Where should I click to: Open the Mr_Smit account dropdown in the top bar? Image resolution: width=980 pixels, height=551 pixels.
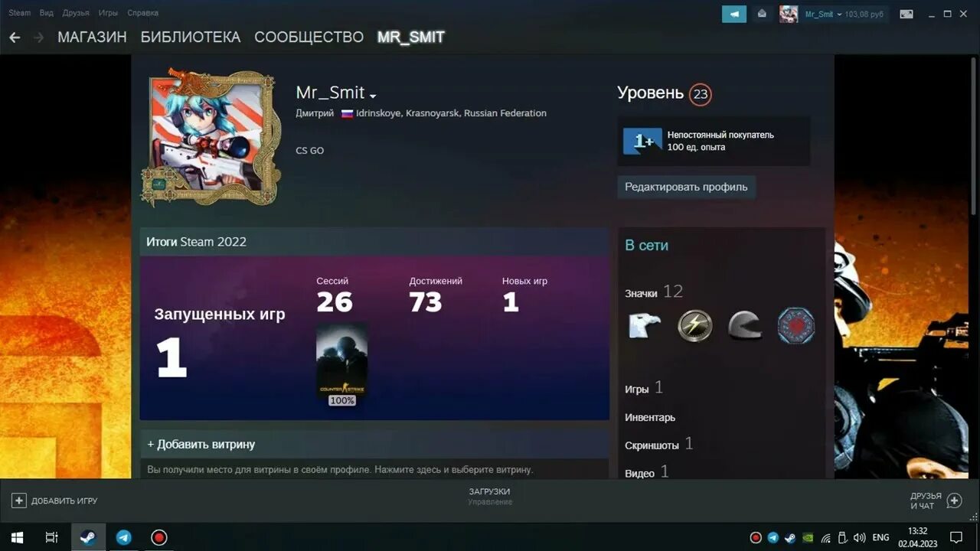(x=823, y=14)
